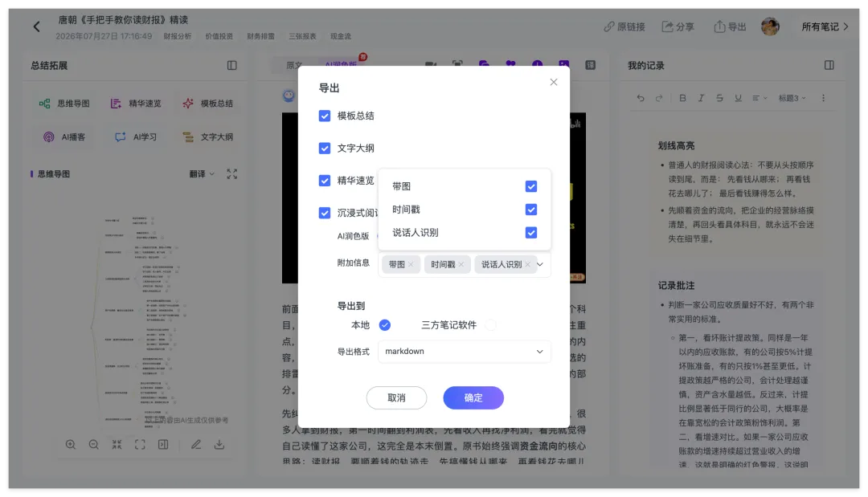The width and height of the screenshot is (868, 497).
Task: Click the 划线高亮 heading in notes
Action: [676, 145]
